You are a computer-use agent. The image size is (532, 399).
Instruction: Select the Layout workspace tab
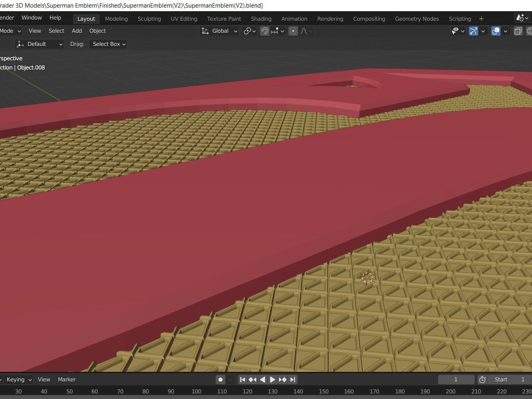point(86,19)
